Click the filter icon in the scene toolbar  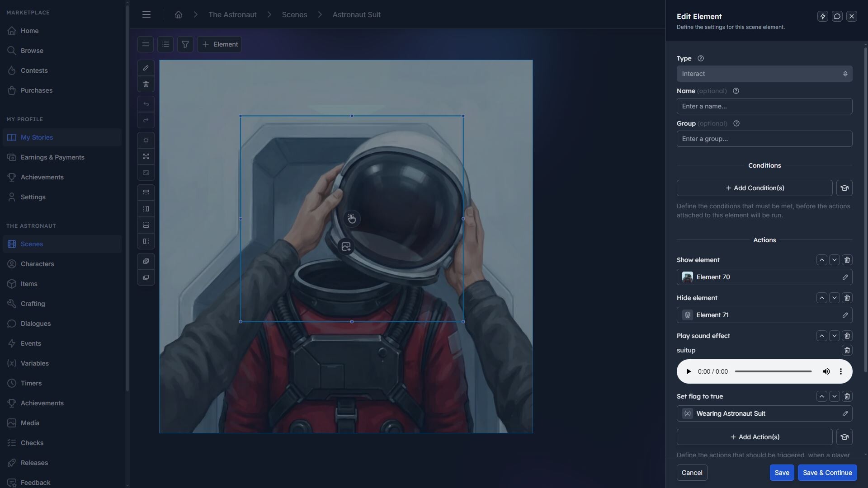coord(185,44)
